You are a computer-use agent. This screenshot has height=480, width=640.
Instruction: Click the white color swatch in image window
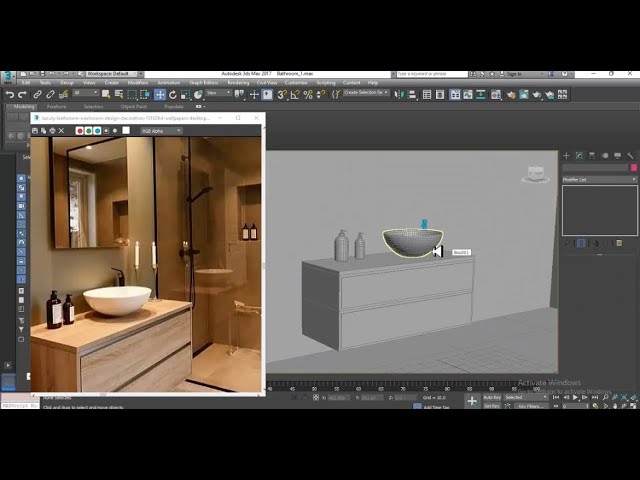pyautogui.click(x=126, y=130)
